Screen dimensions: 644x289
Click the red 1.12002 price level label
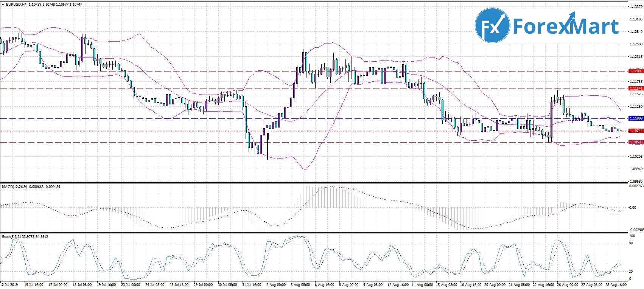click(636, 71)
